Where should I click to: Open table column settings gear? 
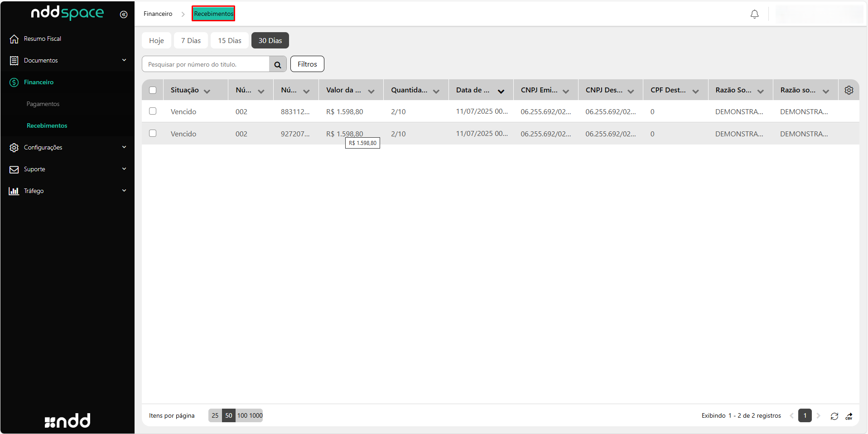click(849, 90)
